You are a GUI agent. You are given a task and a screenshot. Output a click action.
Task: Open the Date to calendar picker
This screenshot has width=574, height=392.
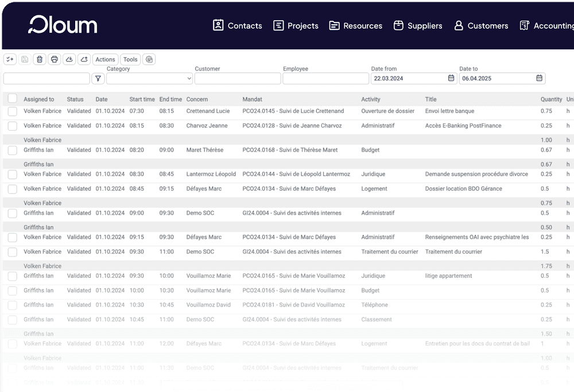[x=539, y=79]
